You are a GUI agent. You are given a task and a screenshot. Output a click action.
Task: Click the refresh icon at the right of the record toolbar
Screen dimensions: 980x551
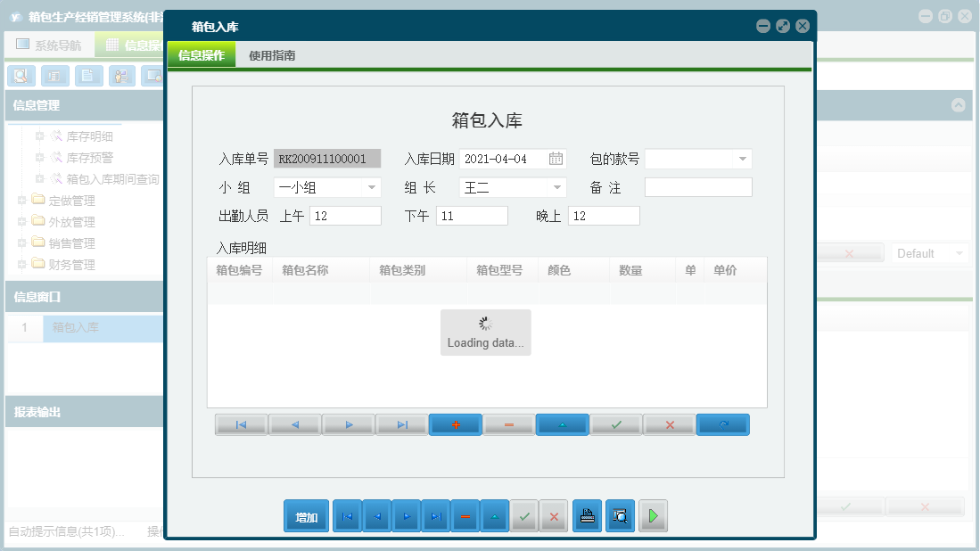722,424
